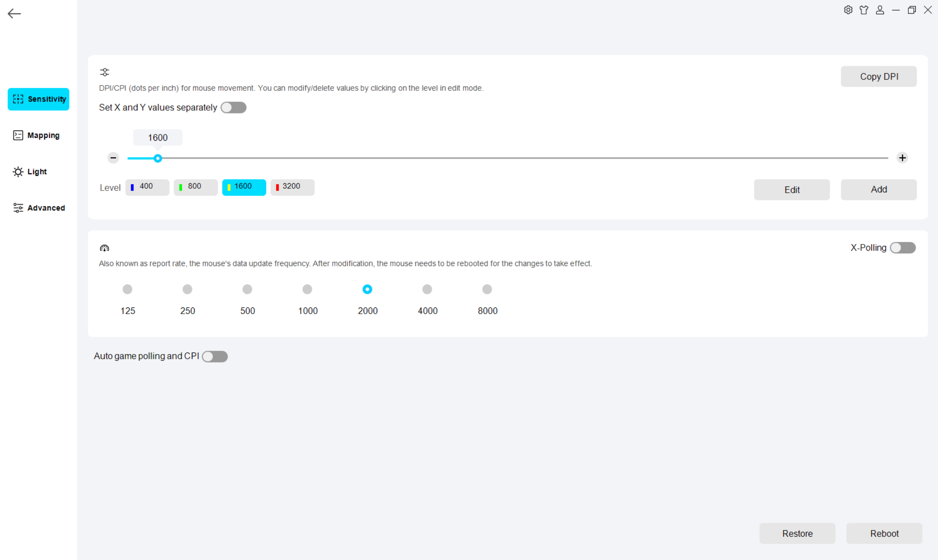Viewport: 938px width, 560px height.
Task: Open the user account icon
Action: [x=879, y=10]
